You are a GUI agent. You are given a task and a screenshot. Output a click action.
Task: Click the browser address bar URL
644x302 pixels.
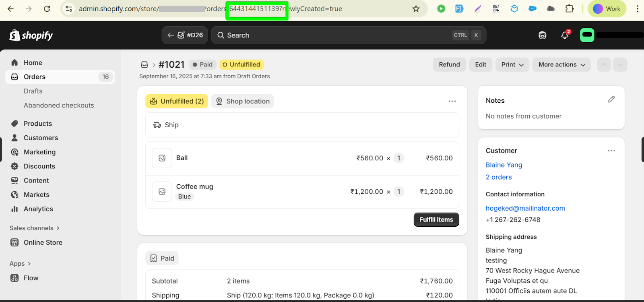211,8
